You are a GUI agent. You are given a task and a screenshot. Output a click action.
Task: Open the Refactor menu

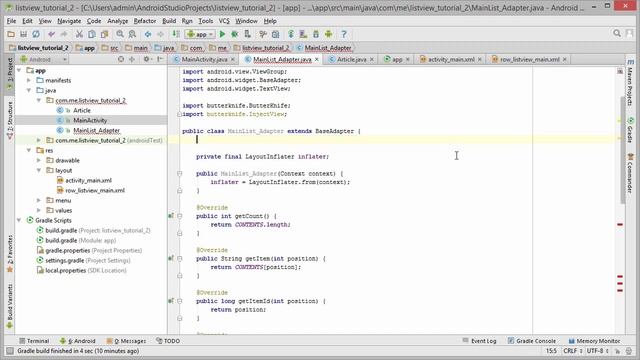pos(145,21)
